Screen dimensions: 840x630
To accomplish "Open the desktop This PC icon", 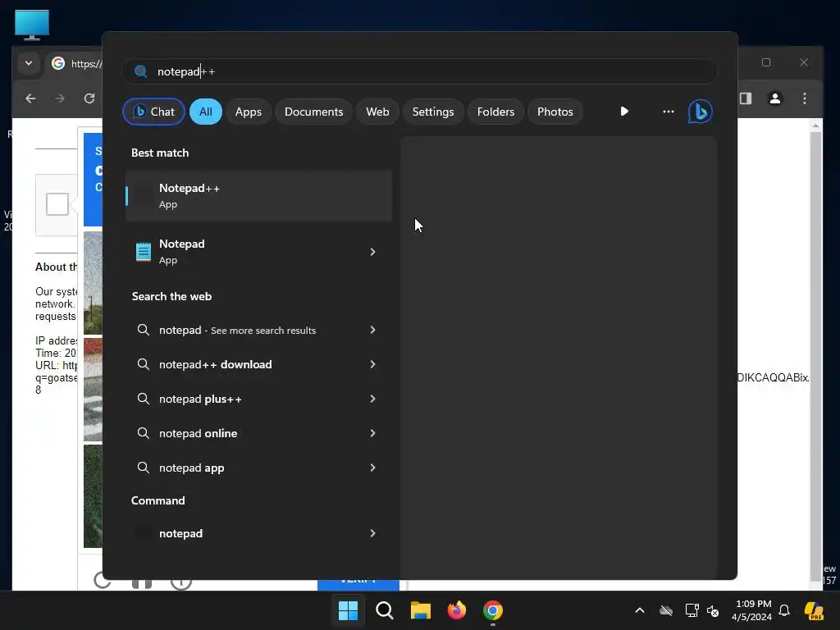I will 32,25.
